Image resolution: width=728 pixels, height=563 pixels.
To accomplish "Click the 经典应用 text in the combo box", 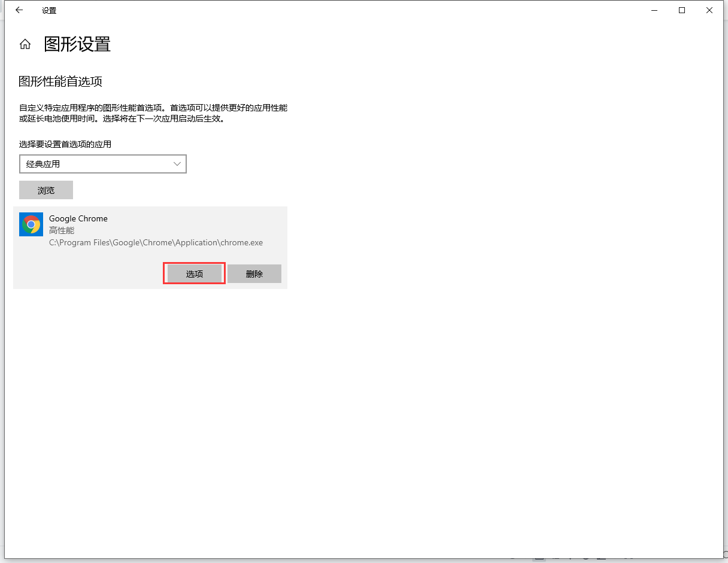I will 43,164.
